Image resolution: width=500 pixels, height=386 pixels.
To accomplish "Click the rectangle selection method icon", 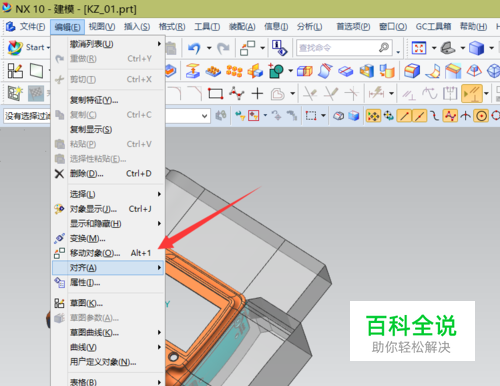I will click(x=311, y=116).
